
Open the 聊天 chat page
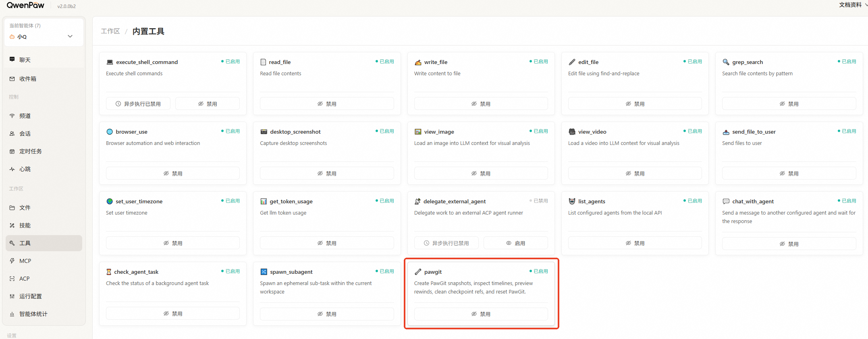click(x=44, y=60)
